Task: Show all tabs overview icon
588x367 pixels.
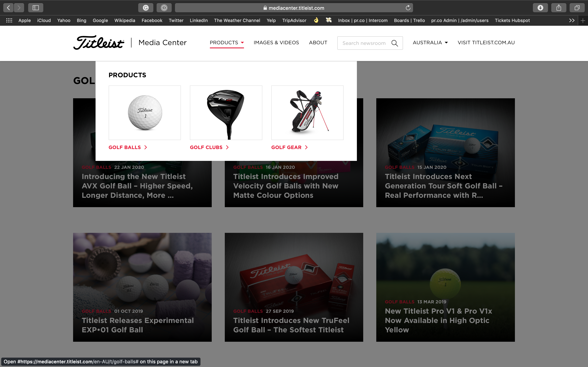Action: click(x=577, y=8)
